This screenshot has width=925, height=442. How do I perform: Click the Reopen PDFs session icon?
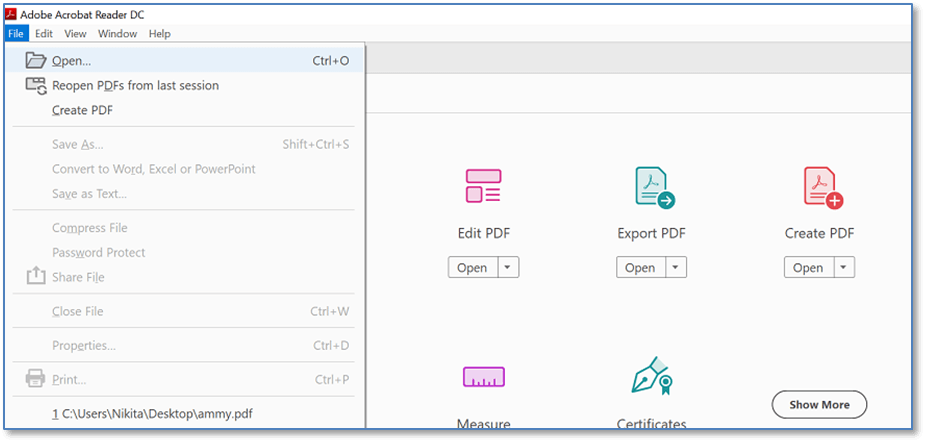pyautogui.click(x=36, y=86)
